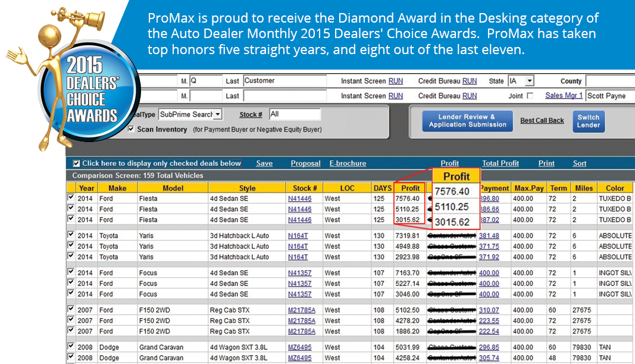
Task: Uncheck the F150 row with profit 1886.20
Action: coord(71,330)
